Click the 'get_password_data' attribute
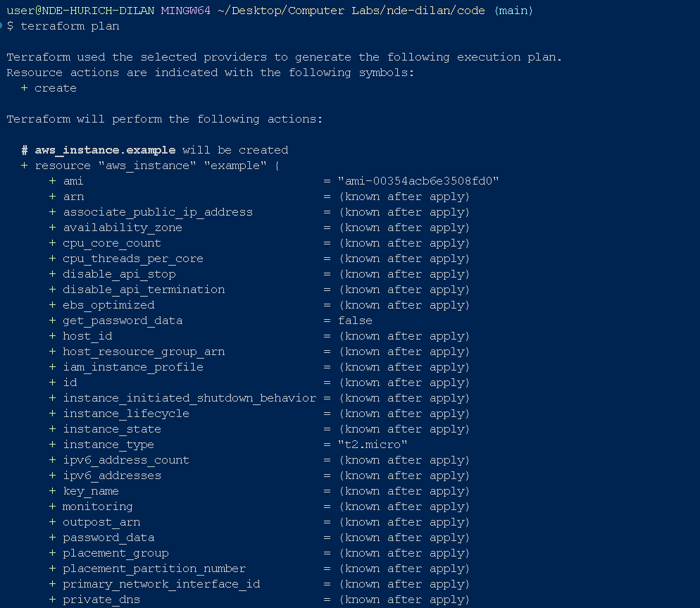 pos(123,321)
